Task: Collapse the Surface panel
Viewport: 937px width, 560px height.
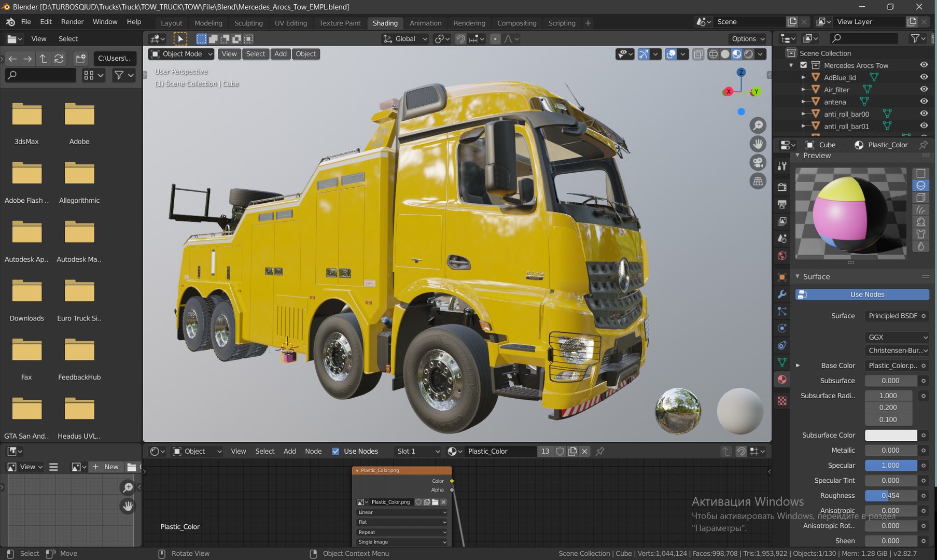Action: 798,277
